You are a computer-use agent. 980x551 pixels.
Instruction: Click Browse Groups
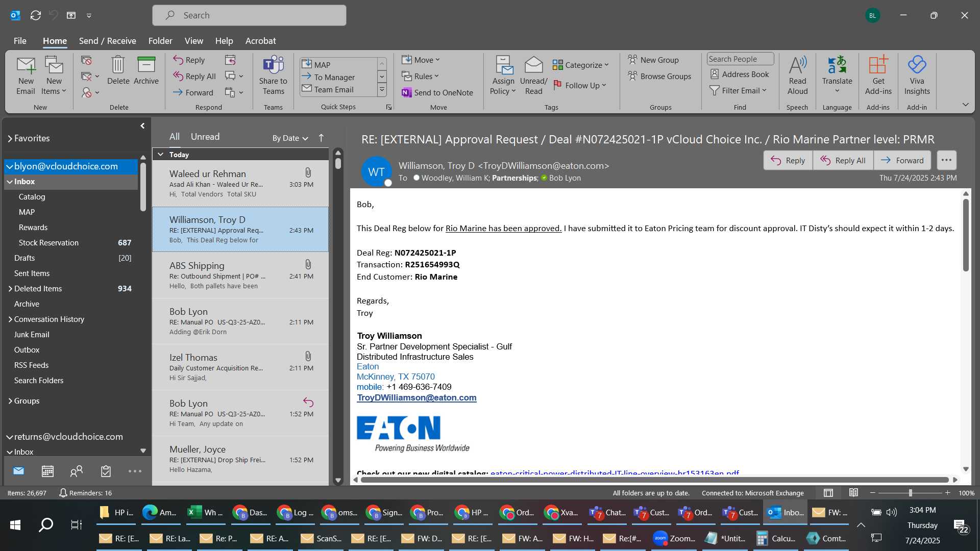click(659, 76)
